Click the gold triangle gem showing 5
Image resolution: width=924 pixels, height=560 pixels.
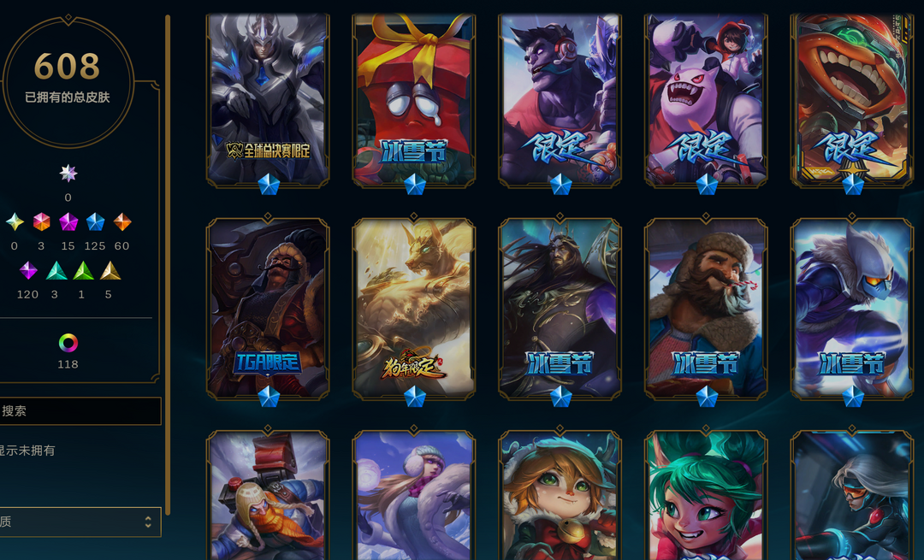pyautogui.click(x=110, y=270)
